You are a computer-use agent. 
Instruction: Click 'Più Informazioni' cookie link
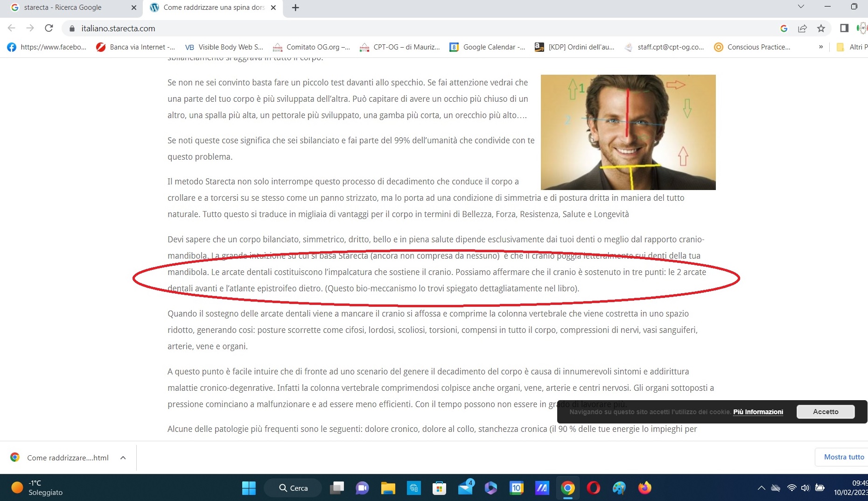click(x=758, y=412)
